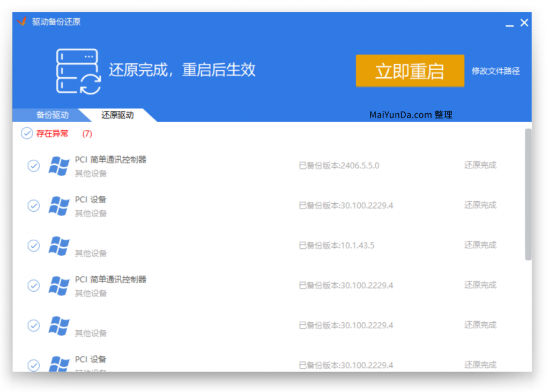
Task: Close the 驱动备份还原 window
Action: click(x=524, y=23)
